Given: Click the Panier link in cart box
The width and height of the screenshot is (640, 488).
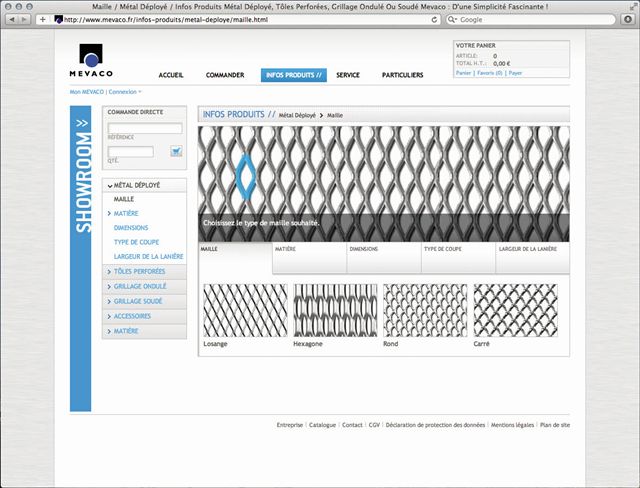Looking at the screenshot, I should [463, 73].
